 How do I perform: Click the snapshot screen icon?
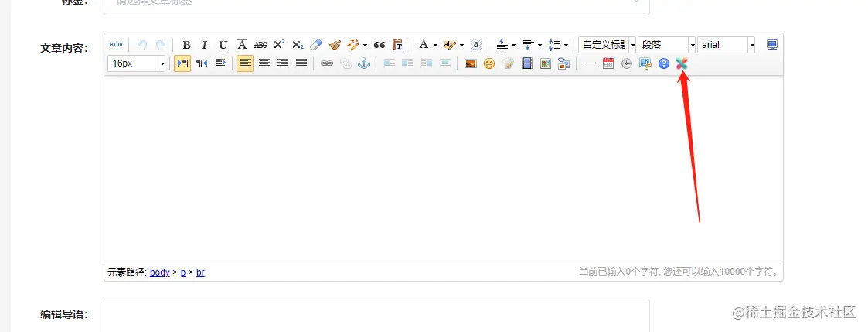coord(645,63)
